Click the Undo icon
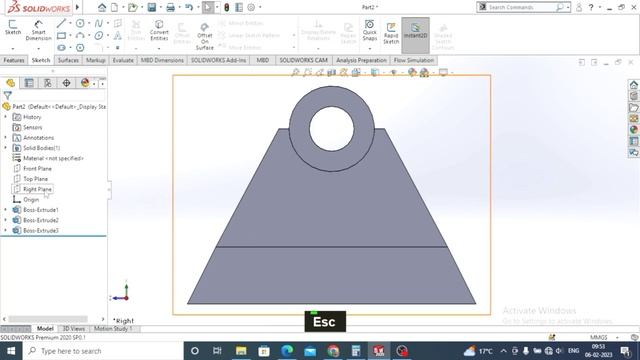Image resolution: width=640 pixels, height=360 pixels. click(x=189, y=7)
